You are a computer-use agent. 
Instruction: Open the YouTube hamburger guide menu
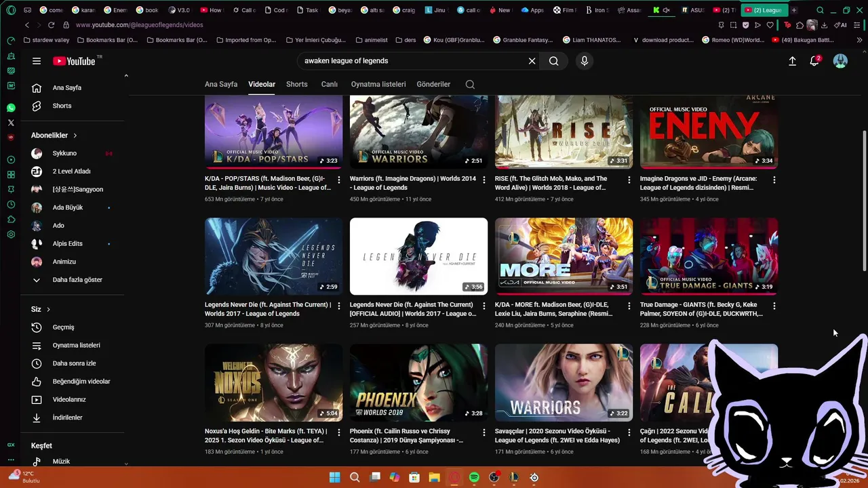[x=37, y=61]
